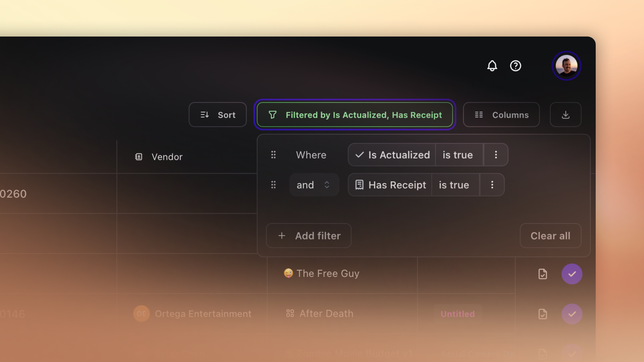The width and height of the screenshot is (644, 362).
Task: Click the Sort icon
Action: point(205,115)
